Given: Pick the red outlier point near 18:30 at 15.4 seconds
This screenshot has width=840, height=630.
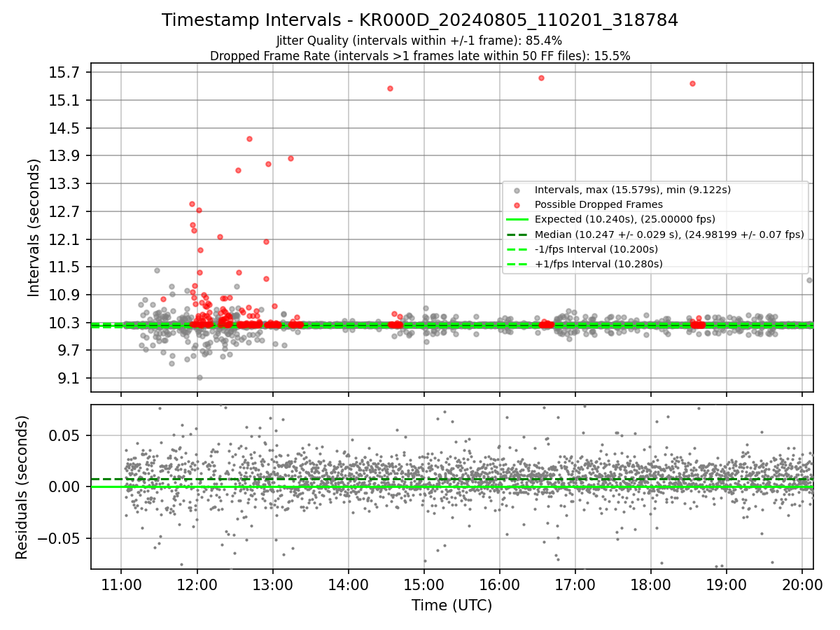Looking at the screenshot, I should pyautogui.click(x=692, y=83).
